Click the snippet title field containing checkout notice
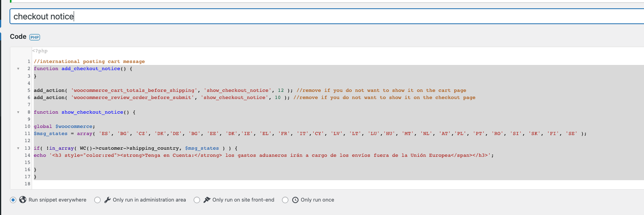Viewport: 644px width, 215px height. tap(327, 16)
